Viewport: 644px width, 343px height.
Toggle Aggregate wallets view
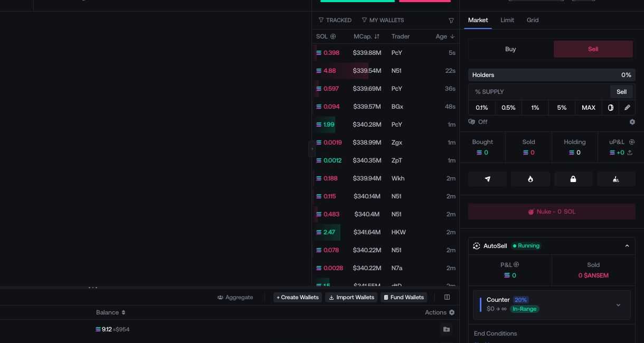tap(235, 298)
